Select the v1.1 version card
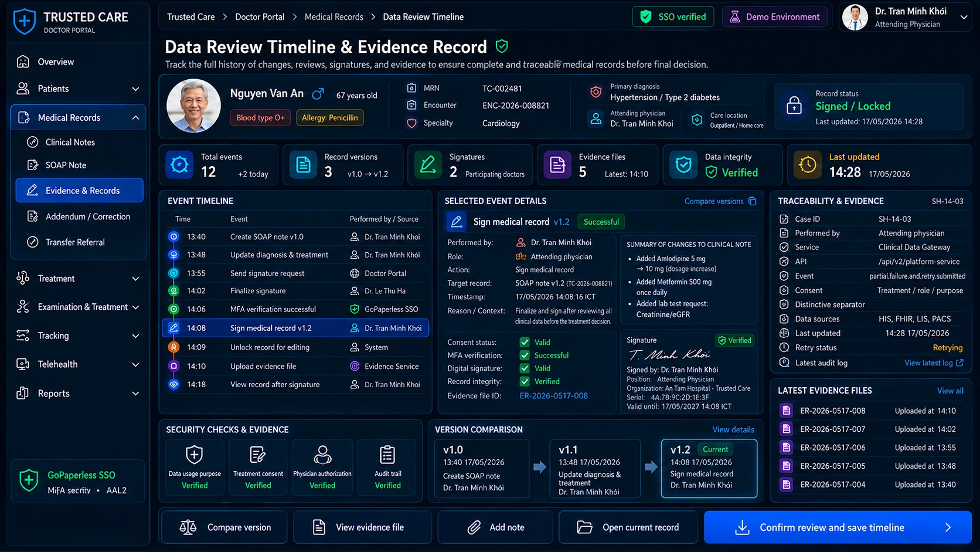 click(595, 469)
